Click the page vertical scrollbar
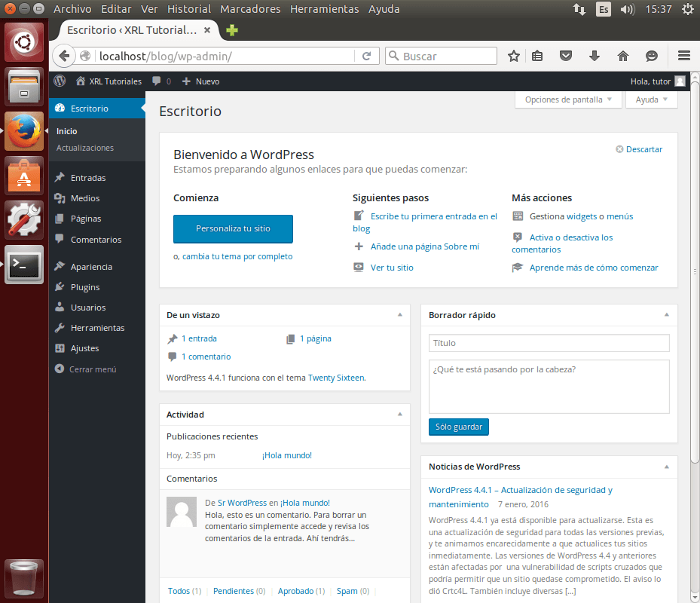The image size is (700, 603). [695, 272]
